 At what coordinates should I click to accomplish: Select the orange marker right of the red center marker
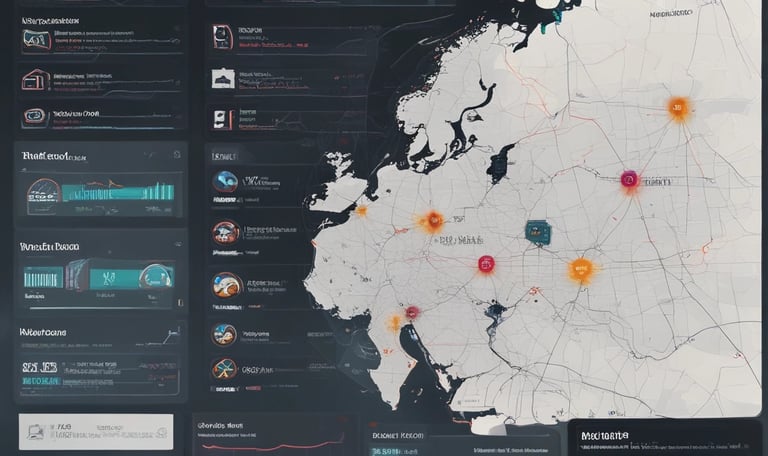tap(581, 269)
